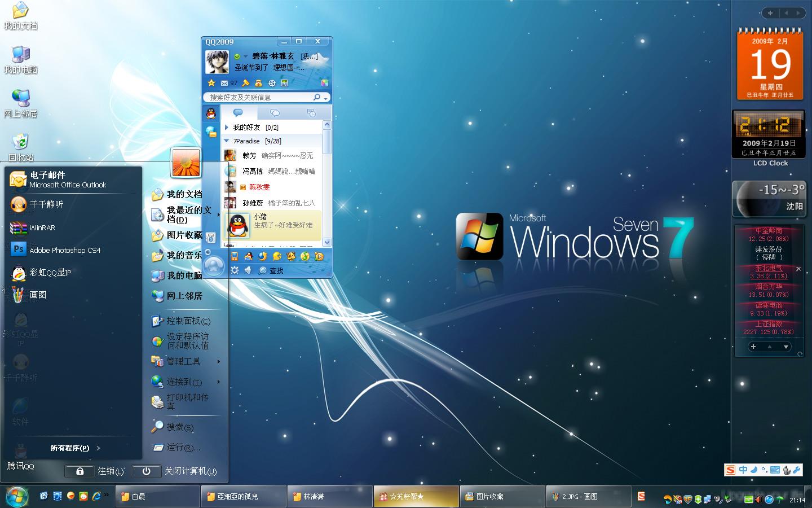812x508 pixels.
Task: Open 我的文档 desktop icon
Action: 21,16
